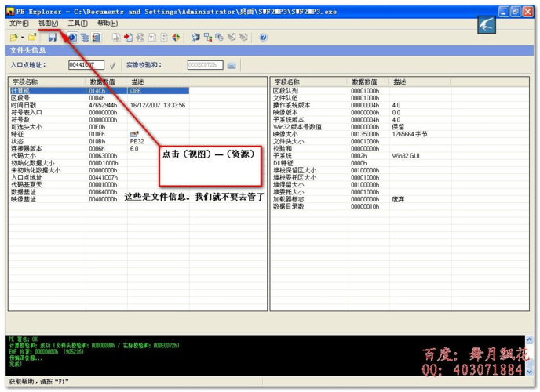Open a file with the yellow folder icon
Viewport: 540px width, 392px height.
[14, 37]
